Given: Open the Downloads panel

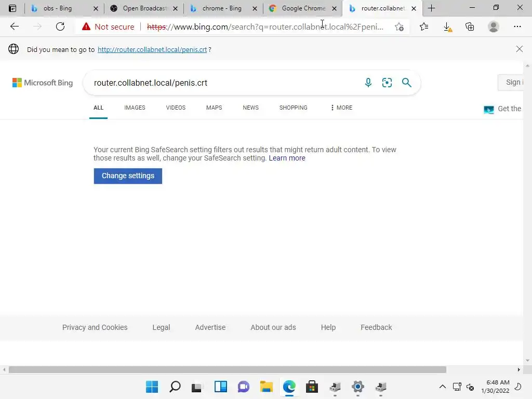Looking at the screenshot, I should [x=448, y=27].
